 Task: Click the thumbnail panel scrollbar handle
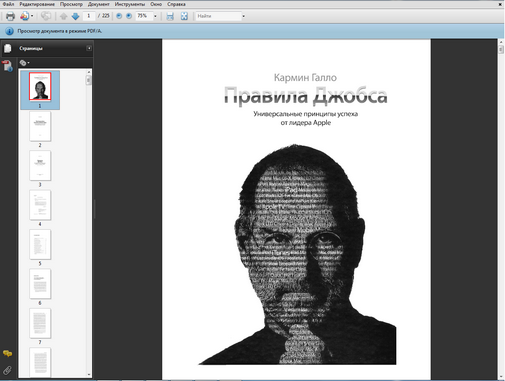pyautogui.click(x=88, y=80)
